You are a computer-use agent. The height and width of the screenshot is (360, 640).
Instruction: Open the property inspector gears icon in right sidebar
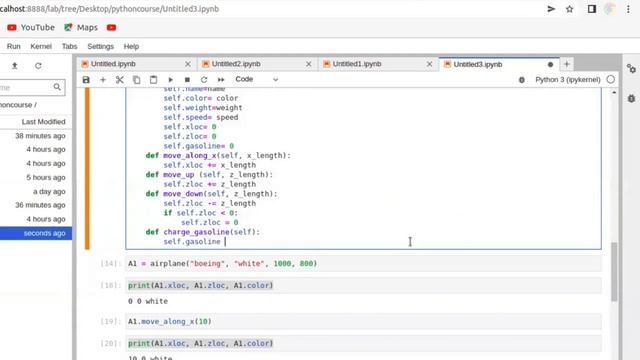(631, 69)
